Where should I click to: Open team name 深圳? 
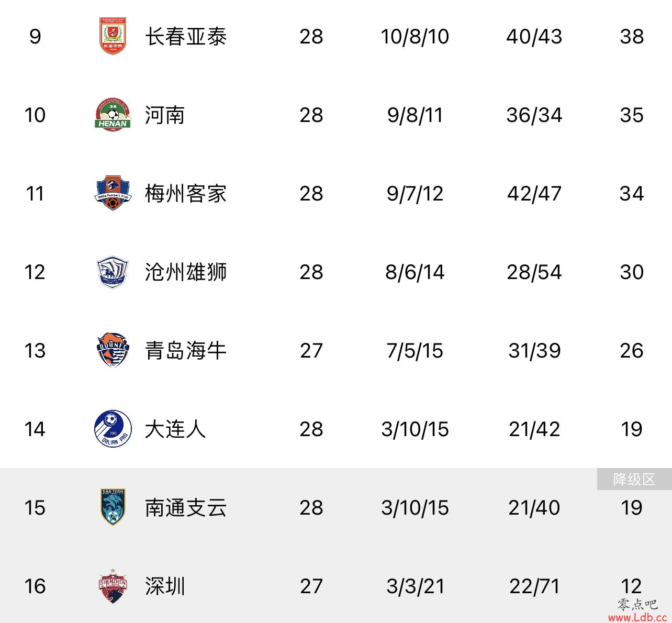pos(165,586)
